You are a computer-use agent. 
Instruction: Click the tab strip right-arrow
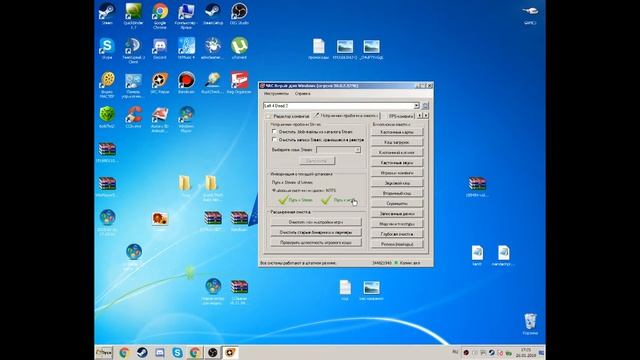click(x=426, y=116)
